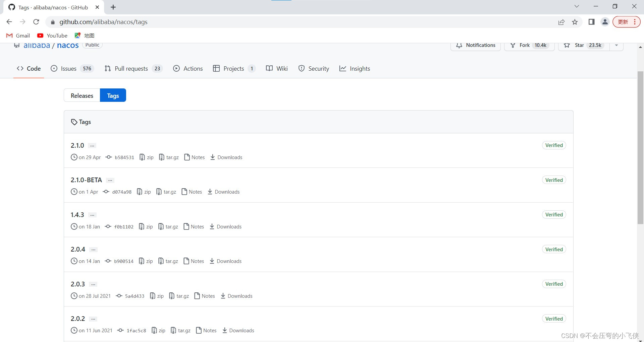Download tar.gz for tag 2.0.3
The image size is (644, 342).
coord(179,296)
